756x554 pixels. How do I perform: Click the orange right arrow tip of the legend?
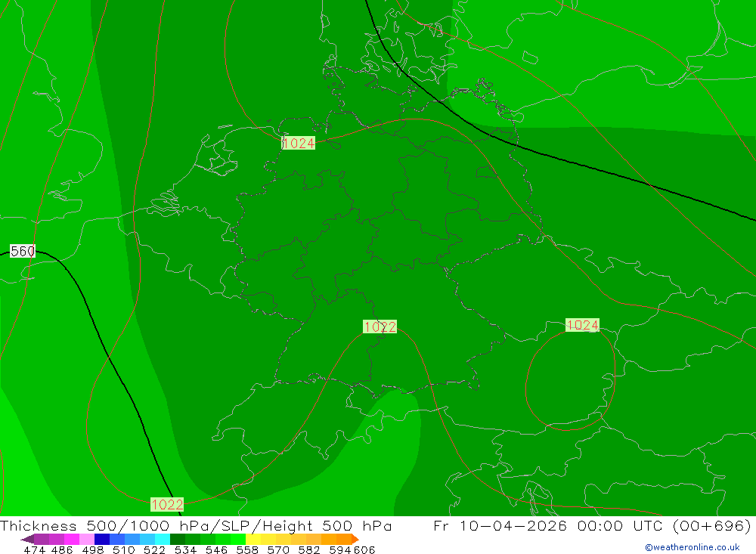coord(355,539)
